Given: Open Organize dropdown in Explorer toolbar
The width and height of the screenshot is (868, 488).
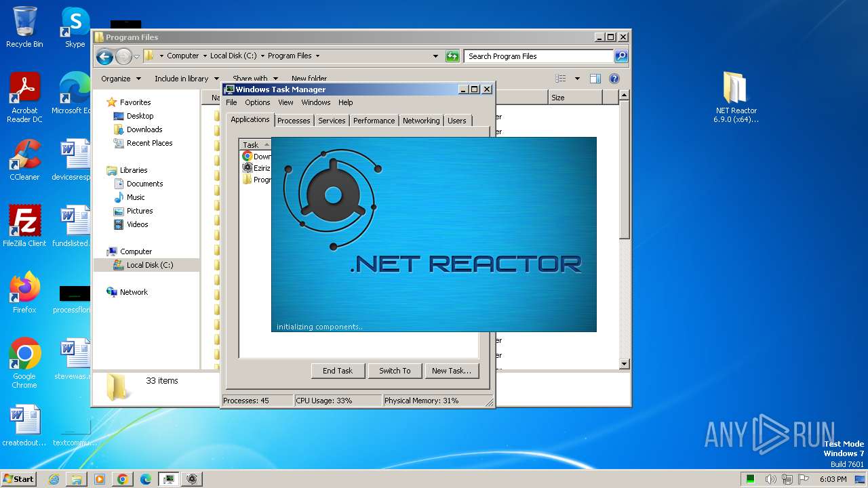Looking at the screenshot, I should [121, 79].
